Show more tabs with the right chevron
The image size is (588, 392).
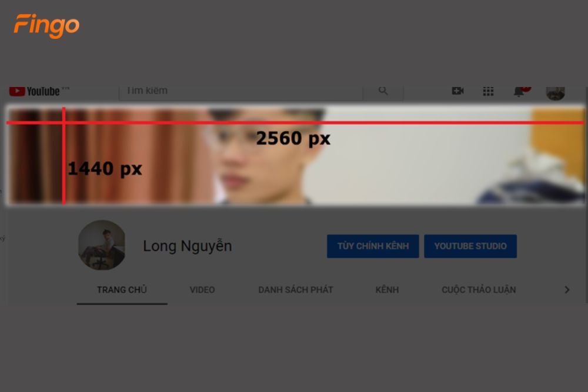pyautogui.click(x=567, y=290)
